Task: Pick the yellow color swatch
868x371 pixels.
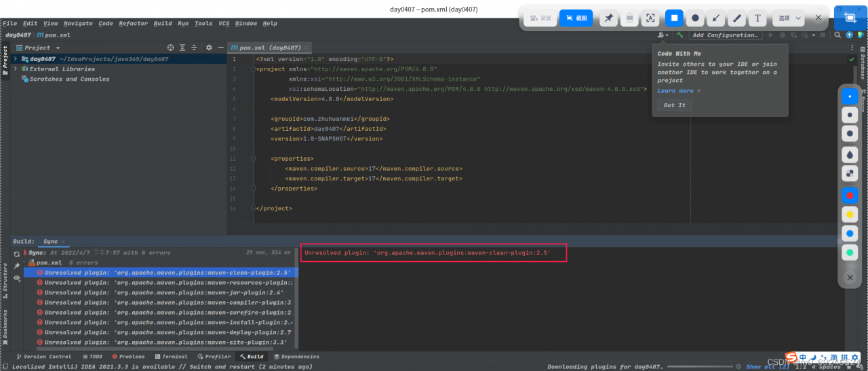Action: coord(850,215)
